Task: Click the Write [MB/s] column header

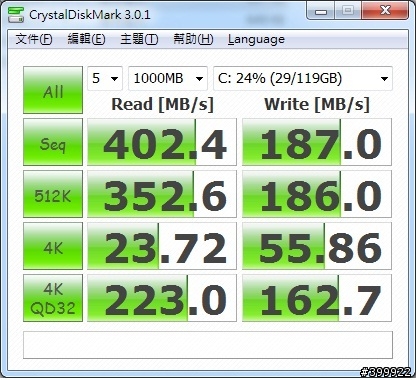Action: pos(317,105)
